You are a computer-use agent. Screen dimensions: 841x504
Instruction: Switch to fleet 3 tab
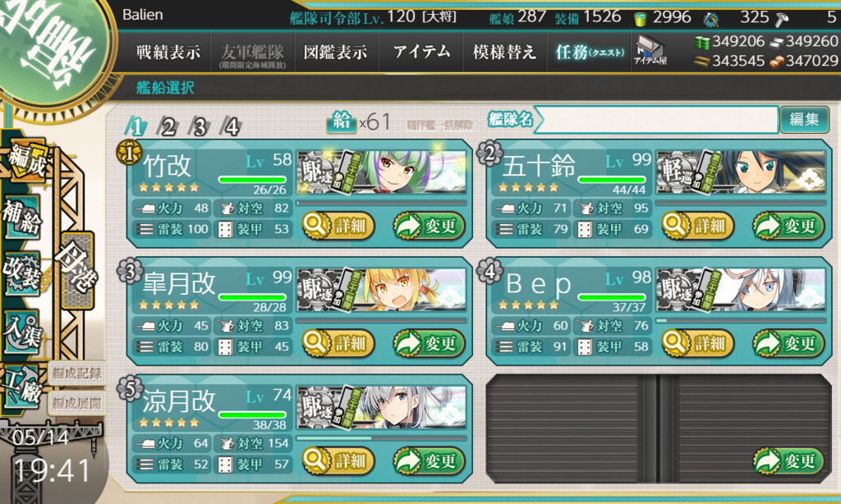click(200, 127)
